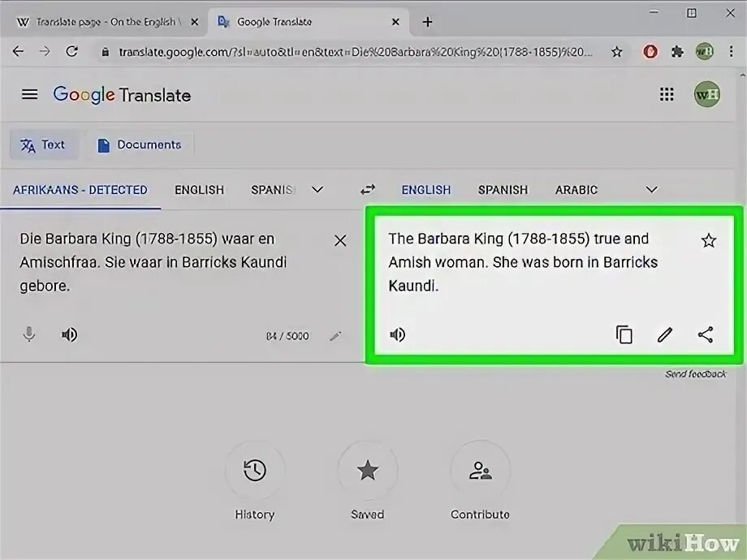Copy the translation to clipboard
Viewport: 747px width, 560px height.
click(x=624, y=334)
